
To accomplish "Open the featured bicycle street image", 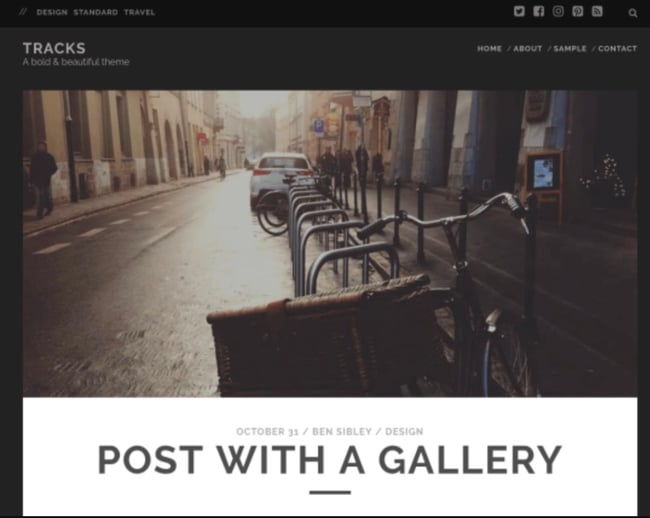I will click(330, 244).
